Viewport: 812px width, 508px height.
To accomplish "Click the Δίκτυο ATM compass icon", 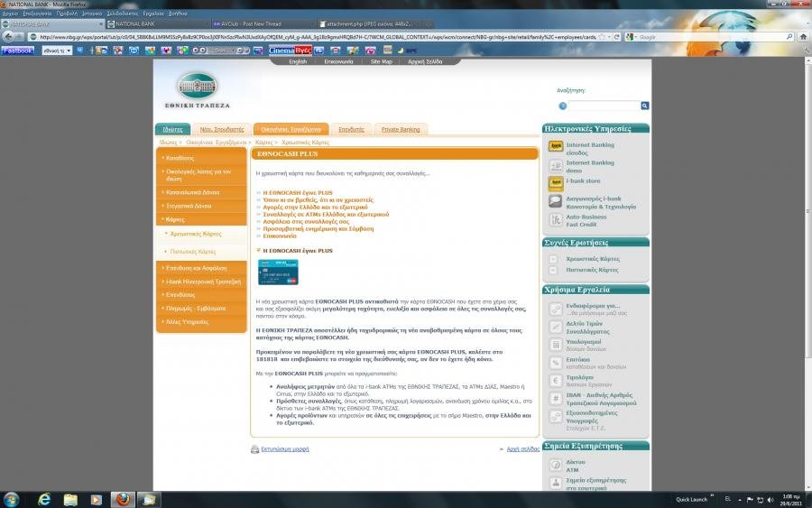I will (556, 465).
